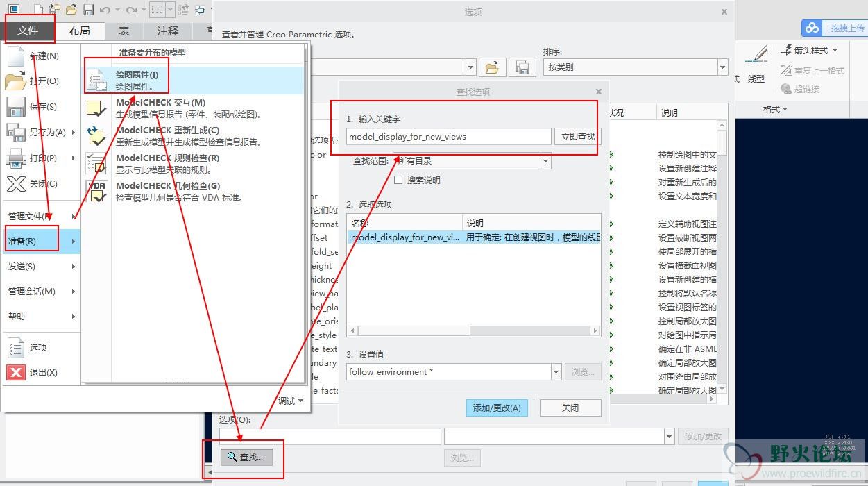Click the Redo arrow in quick access toolbar
This screenshot has height=486, width=868.
pyautogui.click(x=130, y=10)
